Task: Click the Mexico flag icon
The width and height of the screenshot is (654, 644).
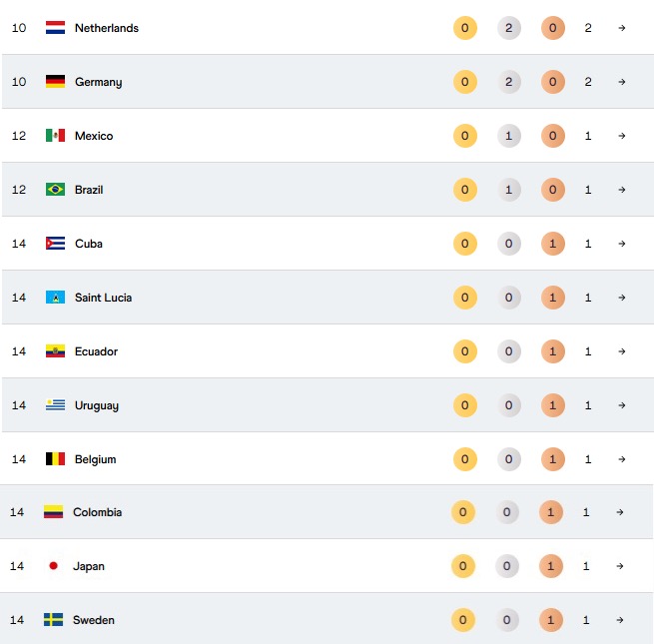Action: (55, 136)
